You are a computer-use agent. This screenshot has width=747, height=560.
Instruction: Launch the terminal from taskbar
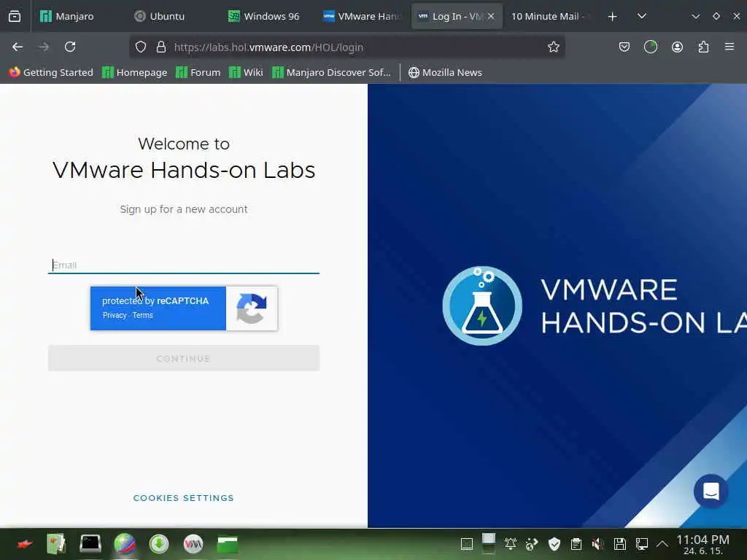[x=90, y=544]
